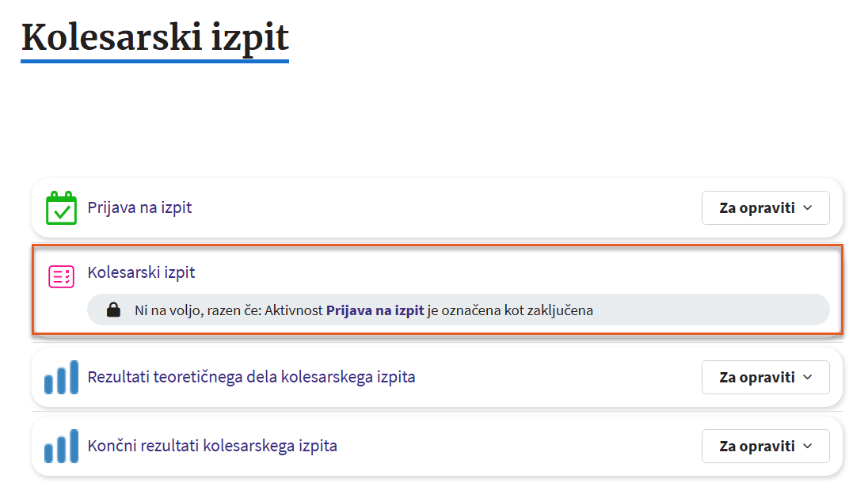
Task: Click bar chart icon beside Rezultati teoretičnega dela
Action: coord(61,378)
